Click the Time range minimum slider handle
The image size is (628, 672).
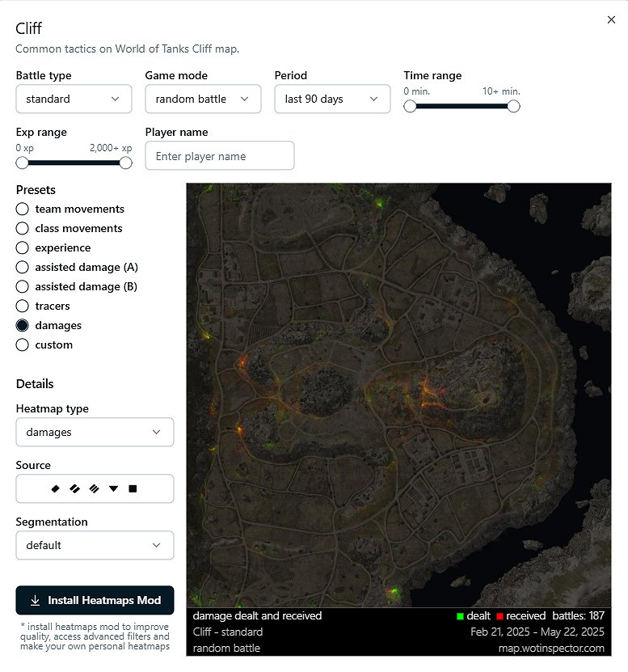pos(410,106)
